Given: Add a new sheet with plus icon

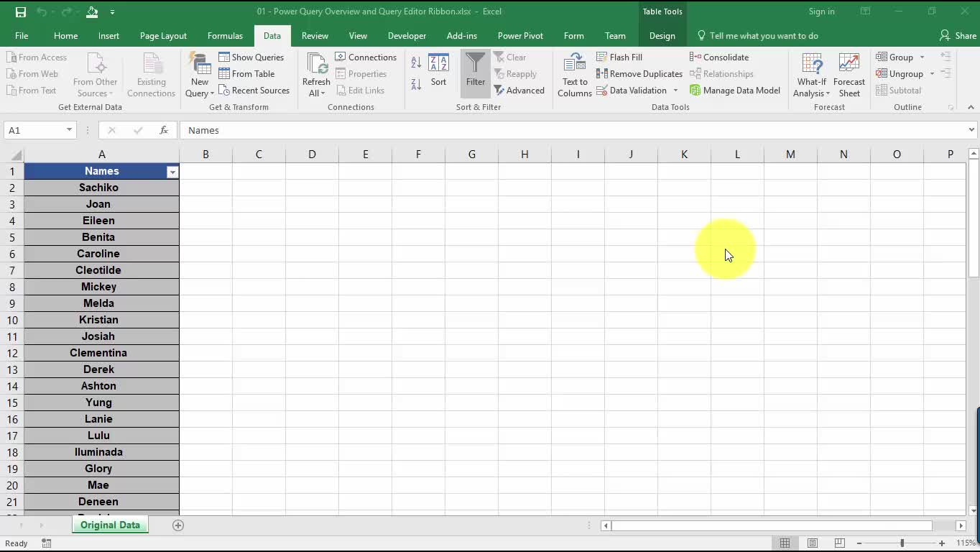Looking at the screenshot, I should (178, 525).
